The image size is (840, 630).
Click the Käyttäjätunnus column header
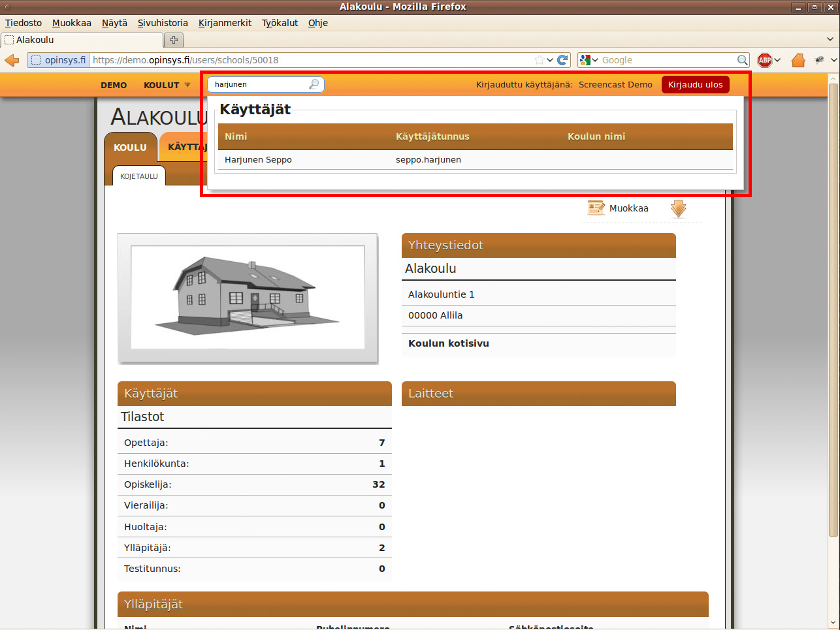click(x=432, y=136)
